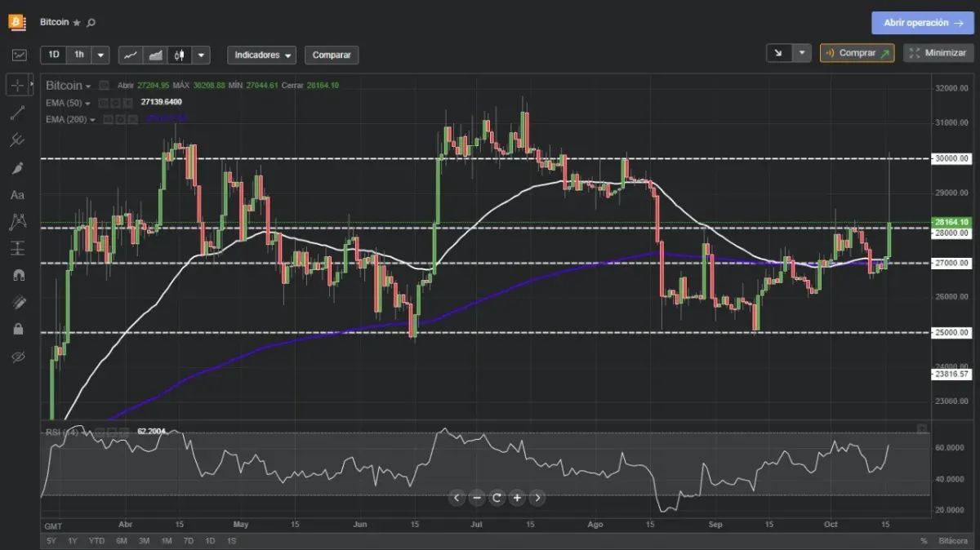This screenshot has height=550, width=980.
Task: Select the 1h timeframe
Action: click(78, 55)
